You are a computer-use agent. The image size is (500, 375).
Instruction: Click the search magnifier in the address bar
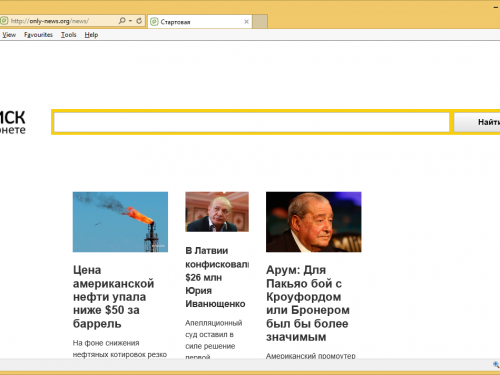click(x=122, y=21)
